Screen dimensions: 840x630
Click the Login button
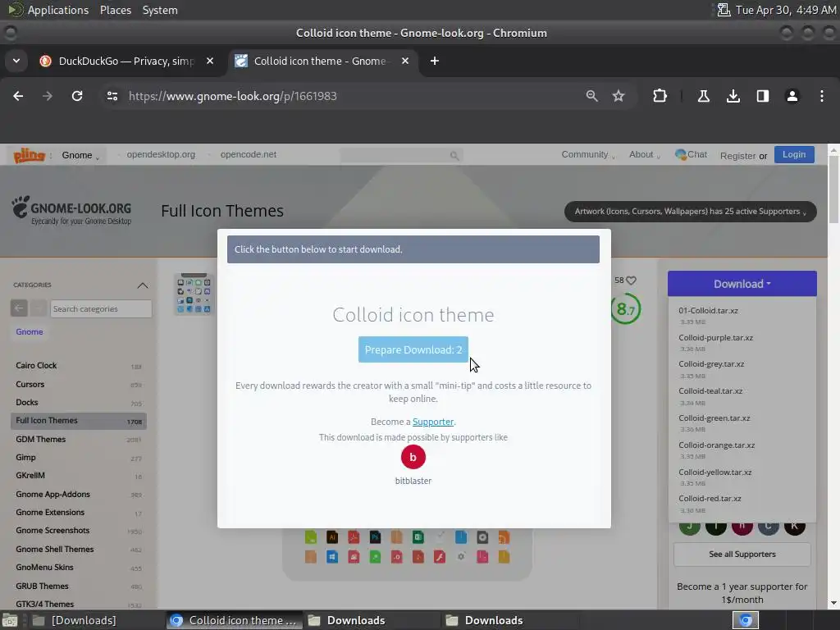point(794,154)
